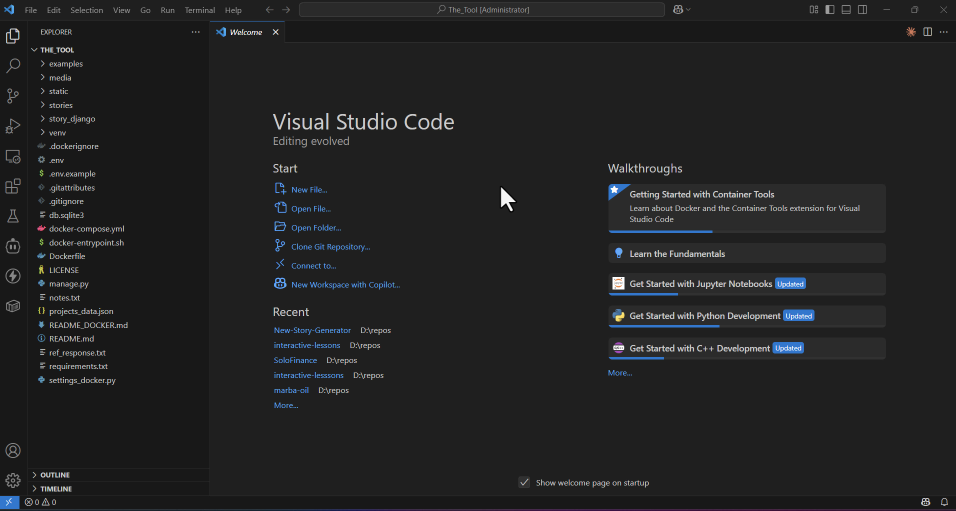The image size is (956, 511).
Task: Click the Claude icon in editor toolbar
Action: tap(911, 32)
